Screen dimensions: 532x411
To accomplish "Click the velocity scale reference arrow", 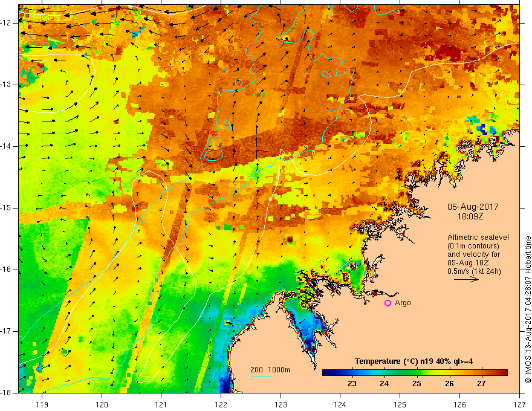I will pos(466,279).
